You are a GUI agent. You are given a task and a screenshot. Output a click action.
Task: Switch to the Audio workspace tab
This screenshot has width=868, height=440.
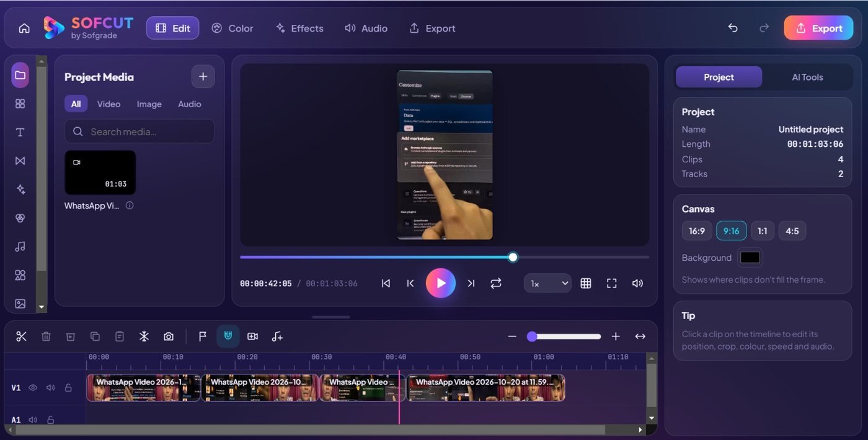click(366, 28)
